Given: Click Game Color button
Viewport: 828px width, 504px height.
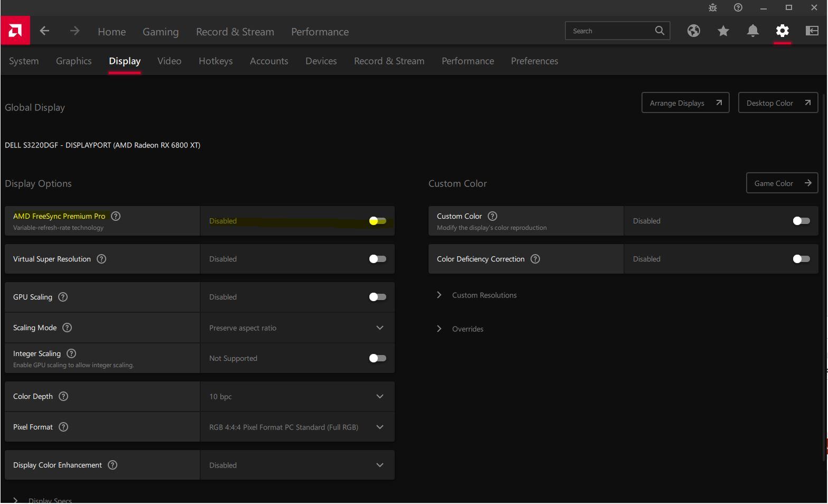Looking at the screenshot, I should click(783, 183).
